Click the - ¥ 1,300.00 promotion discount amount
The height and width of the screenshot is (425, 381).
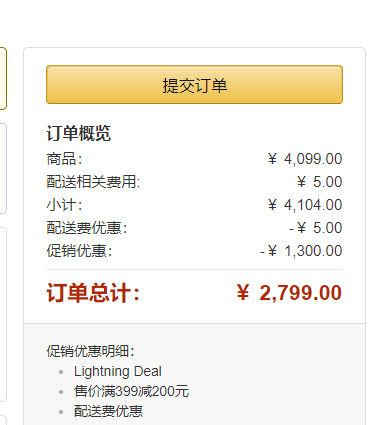pyautogui.click(x=301, y=251)
